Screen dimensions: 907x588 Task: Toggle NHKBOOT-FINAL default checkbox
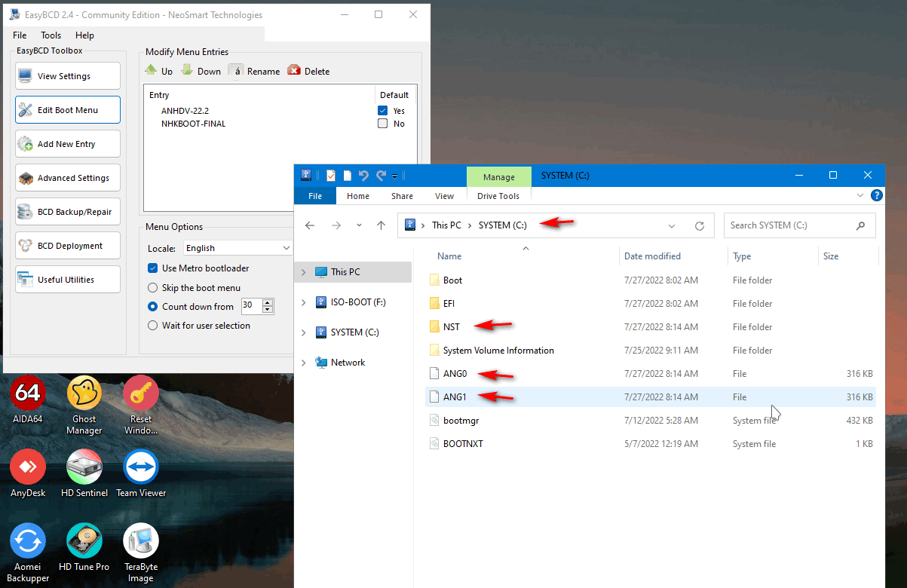point(383,124)
